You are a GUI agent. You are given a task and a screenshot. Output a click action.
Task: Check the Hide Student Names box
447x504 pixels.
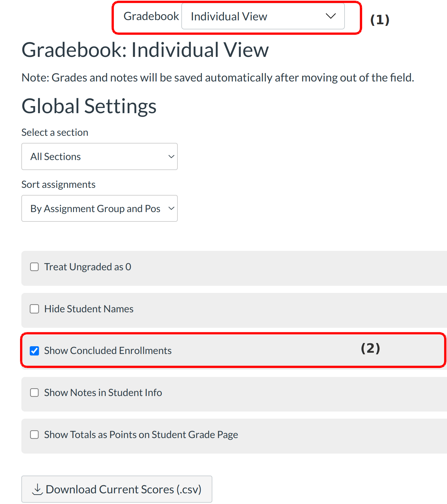coord(34,309)
